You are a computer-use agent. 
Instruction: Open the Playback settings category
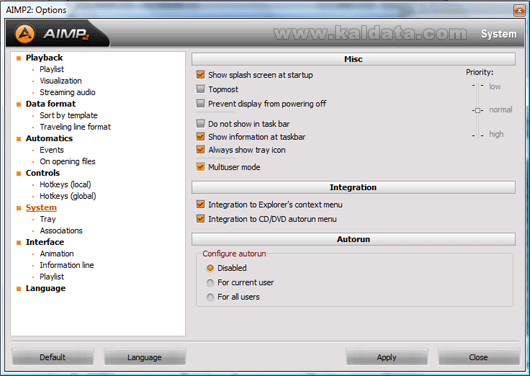(44, 58)
